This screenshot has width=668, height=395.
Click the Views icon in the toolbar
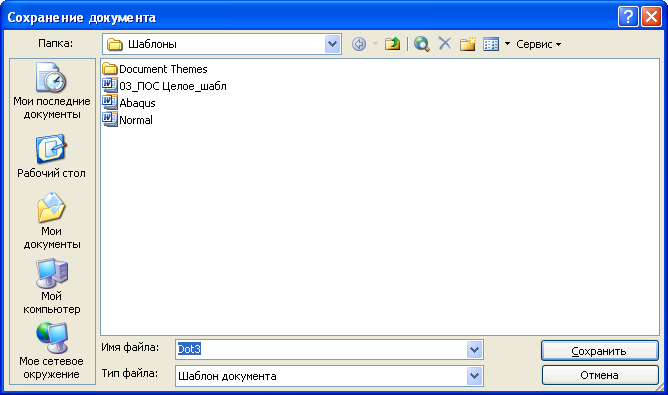coord(491,44)
